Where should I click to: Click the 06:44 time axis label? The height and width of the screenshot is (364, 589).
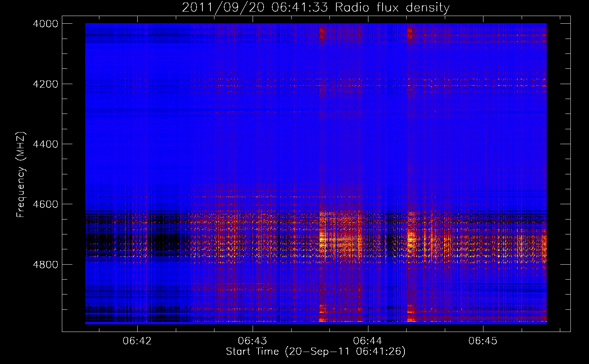pos(368,341)
